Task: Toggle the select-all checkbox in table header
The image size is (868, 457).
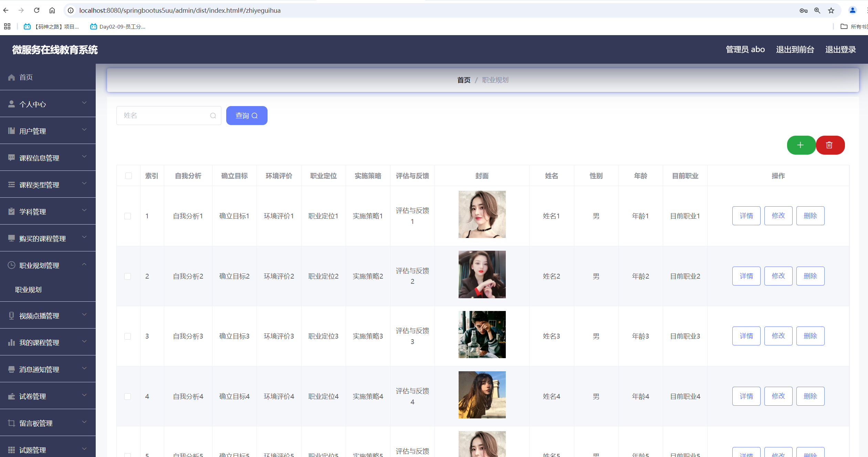Action: tap(128, 176)
